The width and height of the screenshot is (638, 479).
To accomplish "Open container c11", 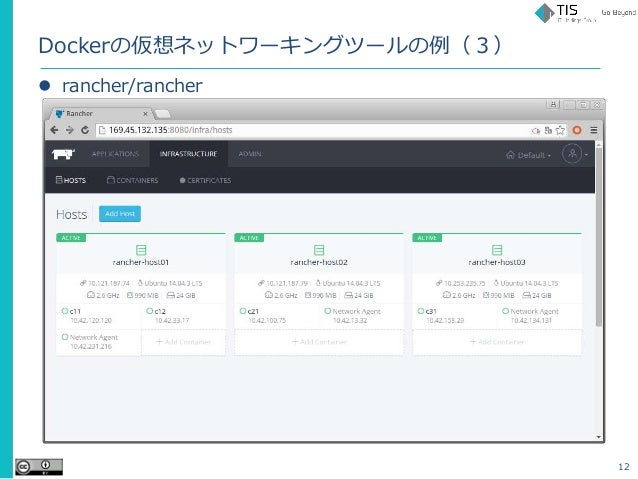I will (75, 311).
